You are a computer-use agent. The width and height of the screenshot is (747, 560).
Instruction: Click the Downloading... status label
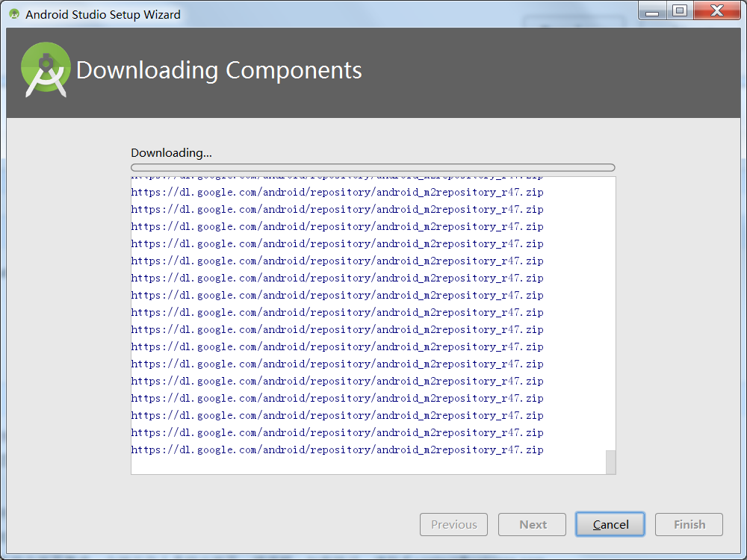[x=172, y=153]
